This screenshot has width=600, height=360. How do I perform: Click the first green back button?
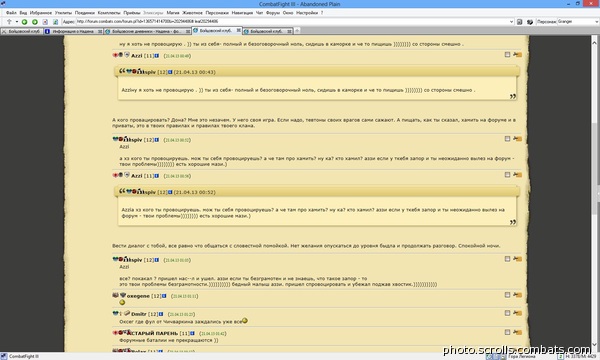(24, 22)
